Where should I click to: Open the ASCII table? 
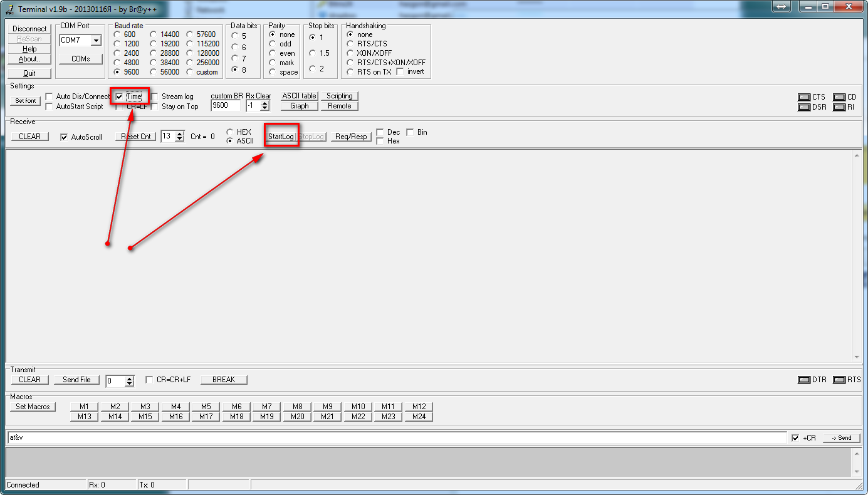click(299, 96)
